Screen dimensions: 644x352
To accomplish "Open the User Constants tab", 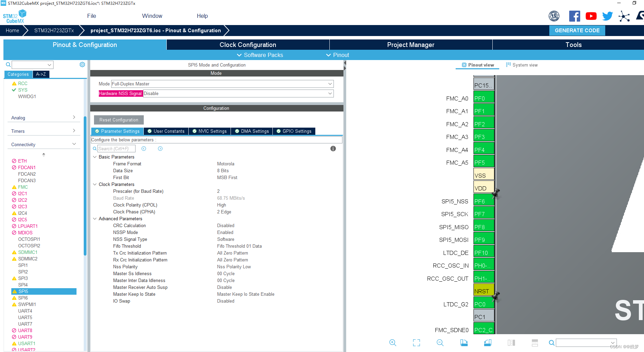I will click(x=166, y=131).
